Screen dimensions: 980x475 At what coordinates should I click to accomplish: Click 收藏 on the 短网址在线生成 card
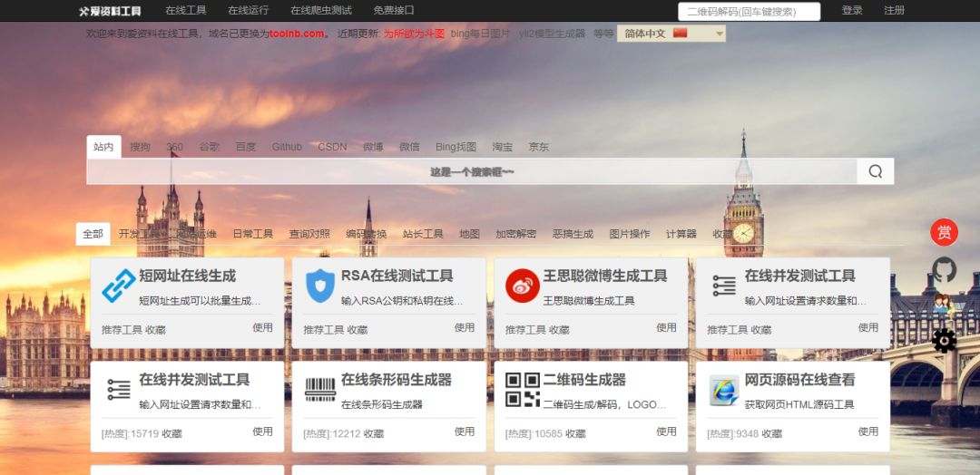(156, 330)
